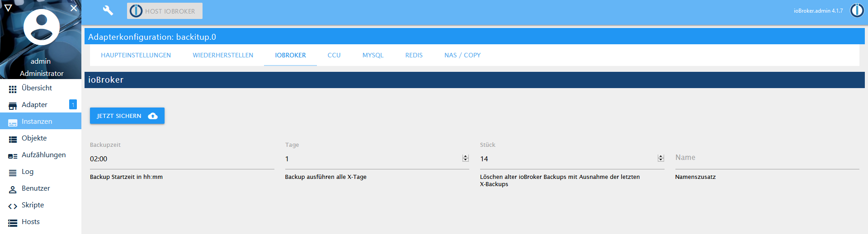Collapse sidebar using the triangle icon
868x234 pixels.
pos(8,8)
